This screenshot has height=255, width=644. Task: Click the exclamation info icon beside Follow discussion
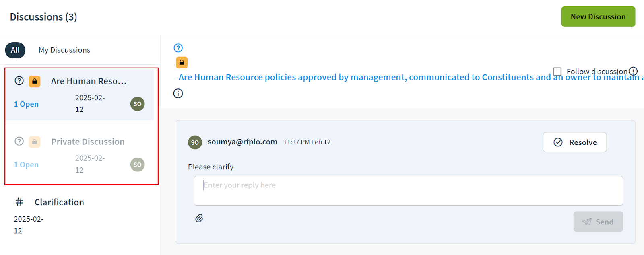(x=633, y=71)
